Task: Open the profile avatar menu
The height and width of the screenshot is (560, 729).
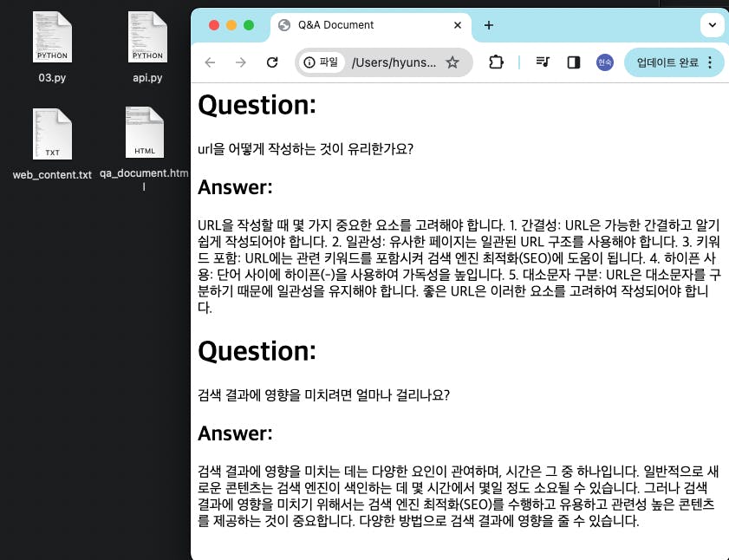Action: (x=604, y=62)
